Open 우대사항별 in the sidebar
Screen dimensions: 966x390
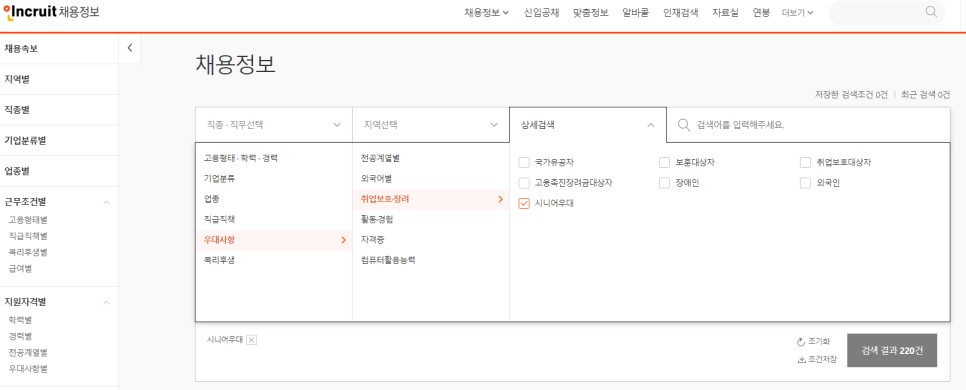(28, 370)
